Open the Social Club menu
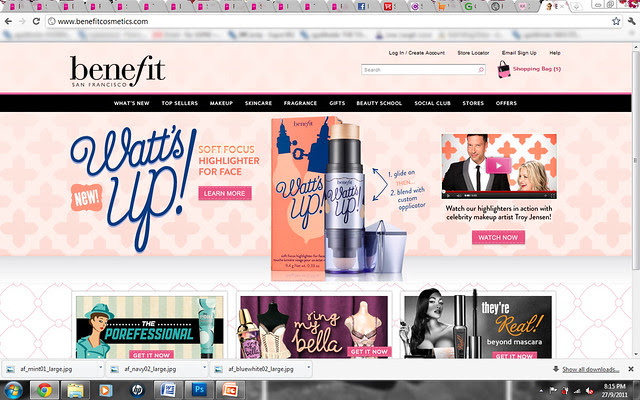Viewport: 640px width, 400px height. coord(432,103)
